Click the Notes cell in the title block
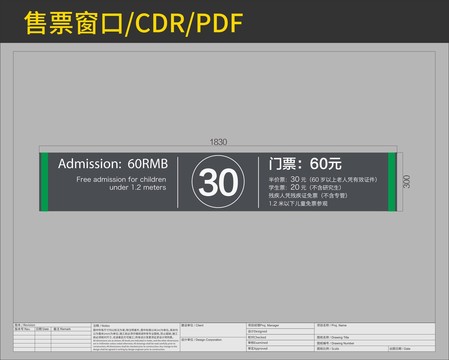The image size is (449, 360). (x=136, y=337)
